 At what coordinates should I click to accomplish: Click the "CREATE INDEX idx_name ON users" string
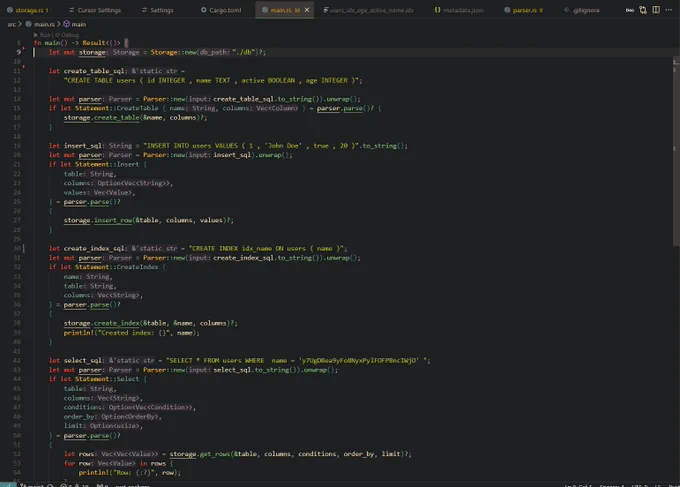point(268,248)
